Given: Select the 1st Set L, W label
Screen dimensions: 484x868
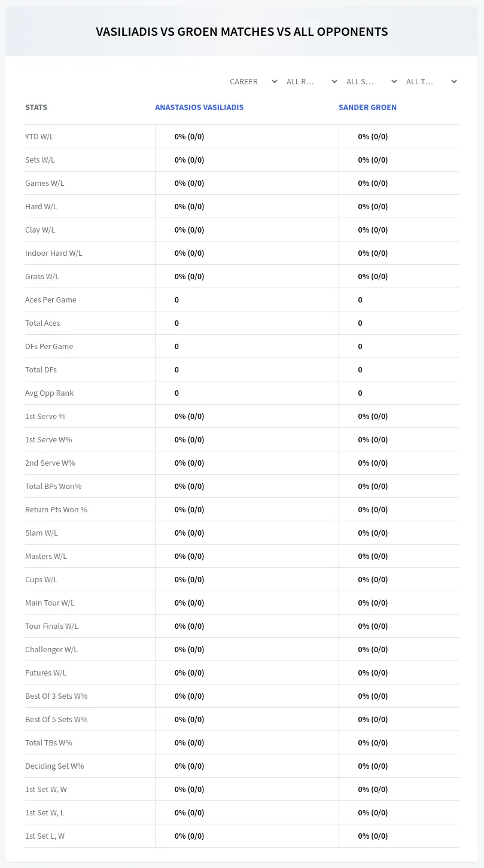Looking at the screenshot, I should pyautogui.click(x=45, y=836).
